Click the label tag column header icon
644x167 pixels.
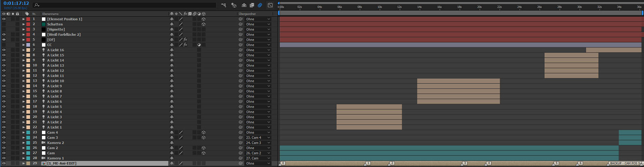27,14
